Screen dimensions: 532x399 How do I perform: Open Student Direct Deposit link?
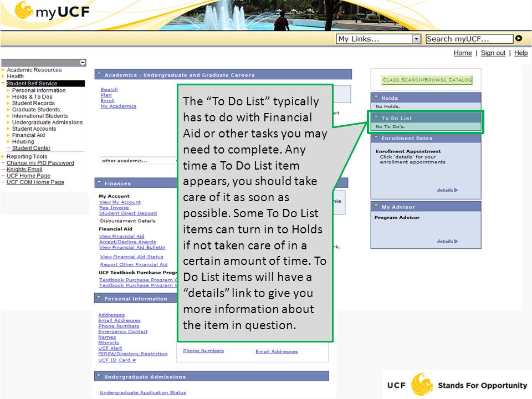[x=128, y=213]
